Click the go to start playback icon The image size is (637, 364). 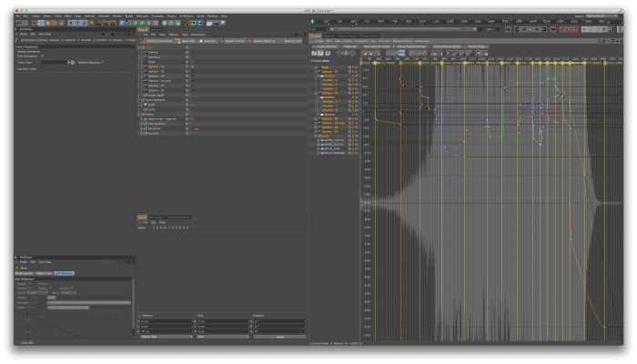pos(508,29)
